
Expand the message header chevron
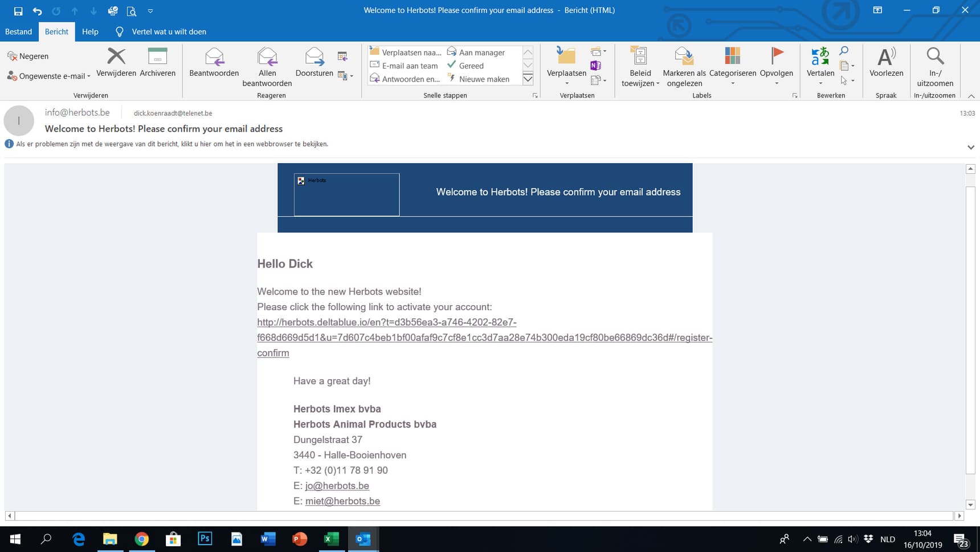[971, 147]
